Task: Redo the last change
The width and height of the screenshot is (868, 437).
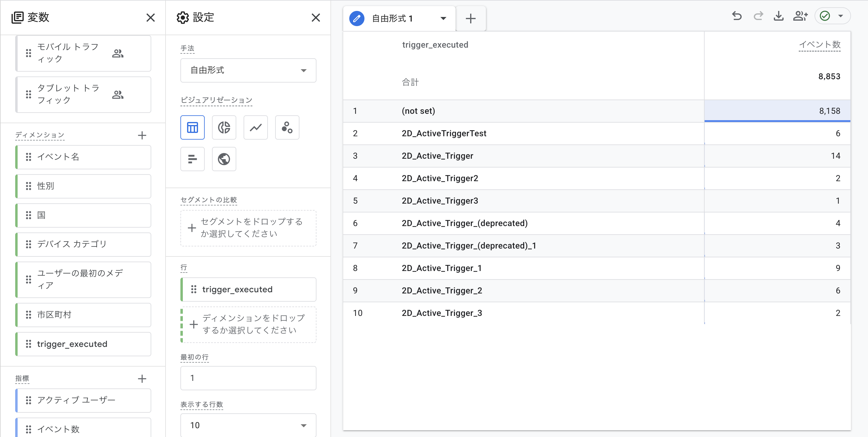Action: click(x=758, y=16)
